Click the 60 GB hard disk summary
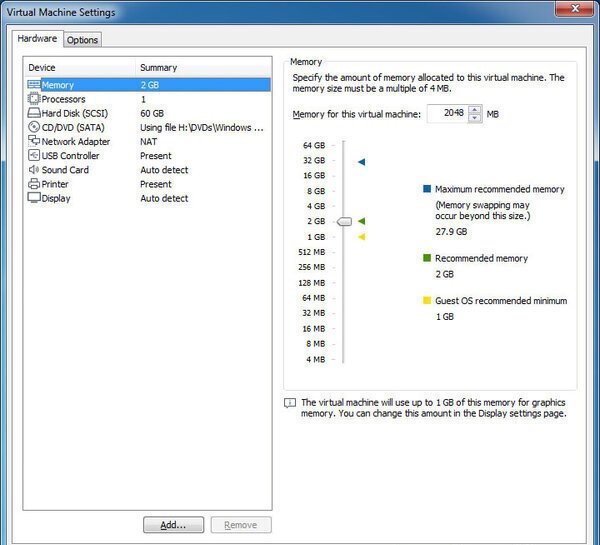Image resolution: width=600 pixels, height=545 pixels. pyautogui.click(x=152, y=113)
